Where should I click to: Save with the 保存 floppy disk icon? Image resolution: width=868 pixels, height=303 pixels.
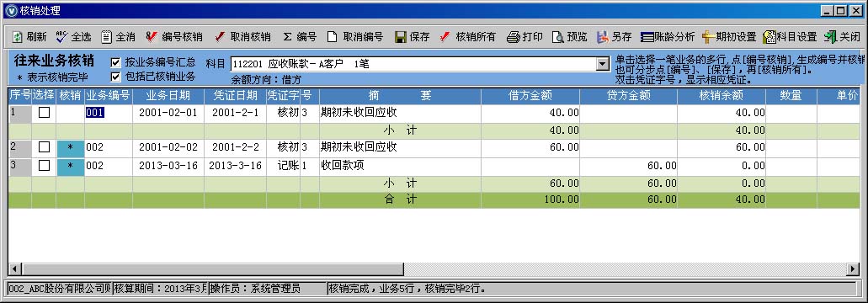401,37
